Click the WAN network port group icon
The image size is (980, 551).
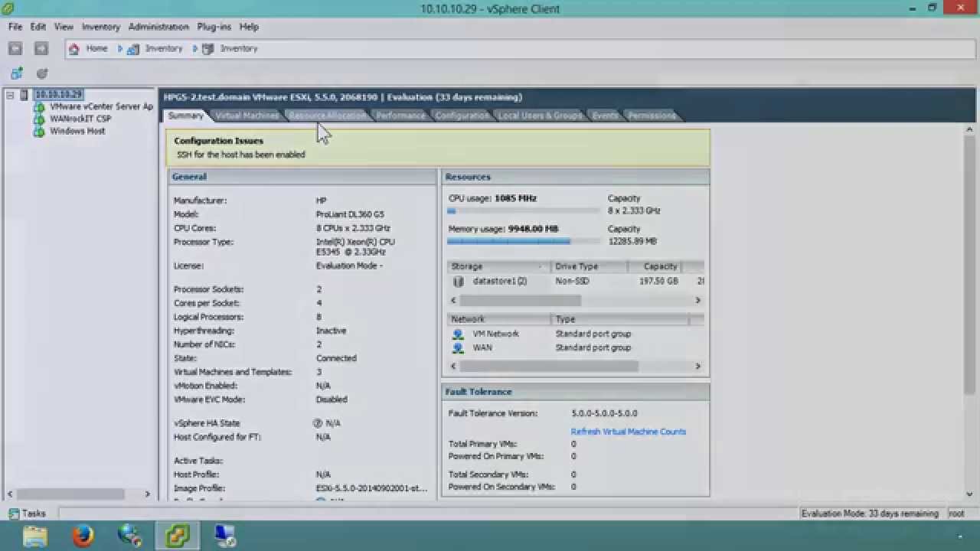click(458, 347)
